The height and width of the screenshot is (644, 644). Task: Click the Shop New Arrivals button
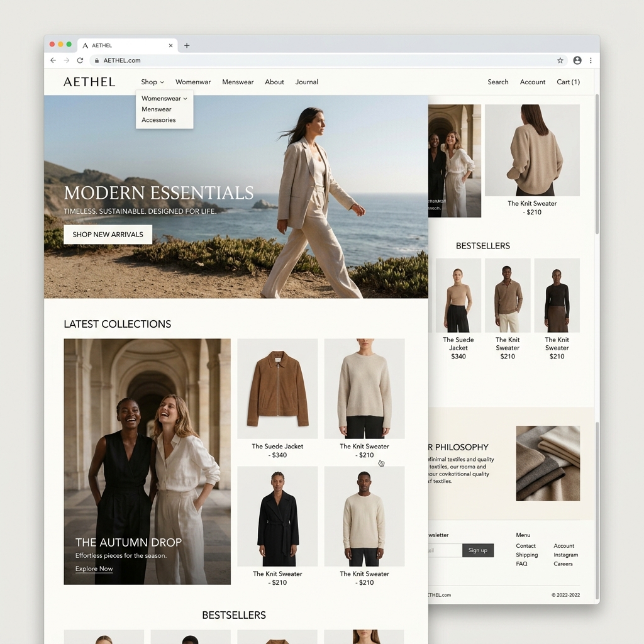point(108,235)
